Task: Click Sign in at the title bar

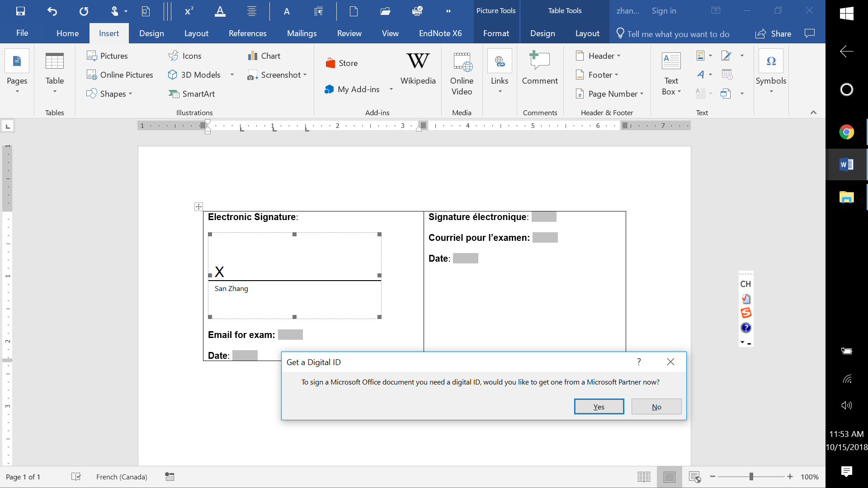Action: pos(664,11)
